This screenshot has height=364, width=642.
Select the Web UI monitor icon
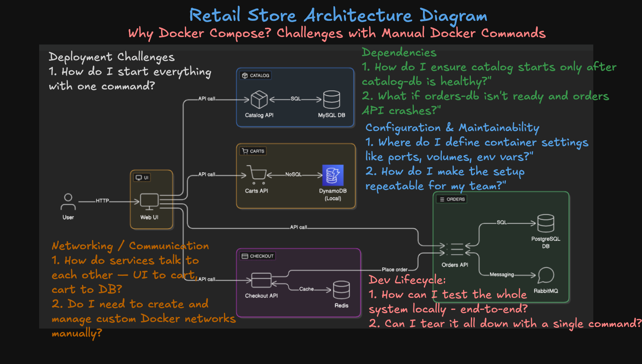(149, 202)
